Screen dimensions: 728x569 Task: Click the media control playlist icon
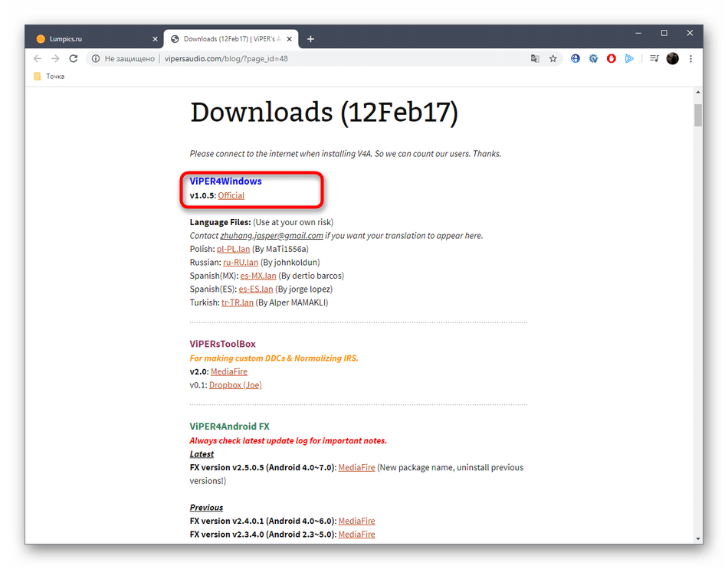coord(654,58)
